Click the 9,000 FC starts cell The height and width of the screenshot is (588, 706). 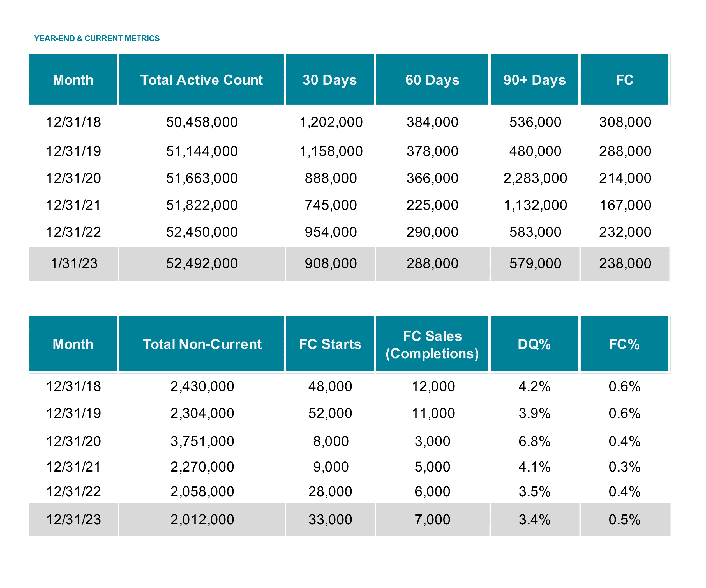tap(331, 467)
